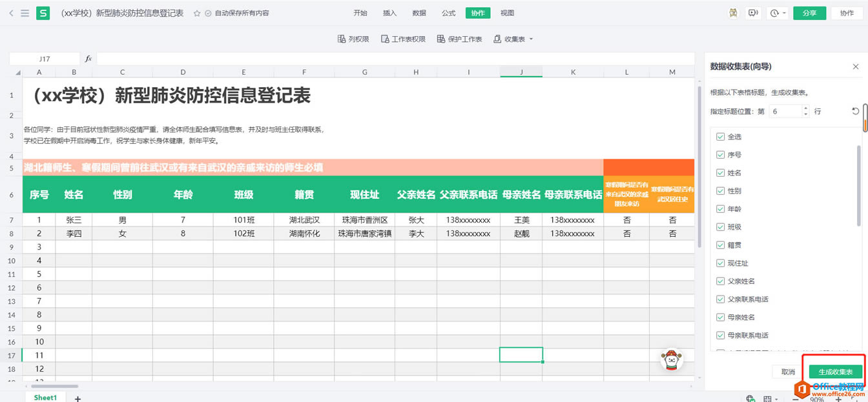Screen dimensions: 868x402
Task: Open the version history clock dropdown
Action: pos(778,13)
